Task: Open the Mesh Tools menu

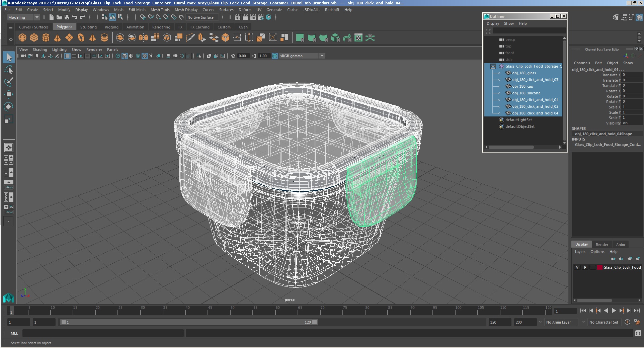Action: (160, 10)
